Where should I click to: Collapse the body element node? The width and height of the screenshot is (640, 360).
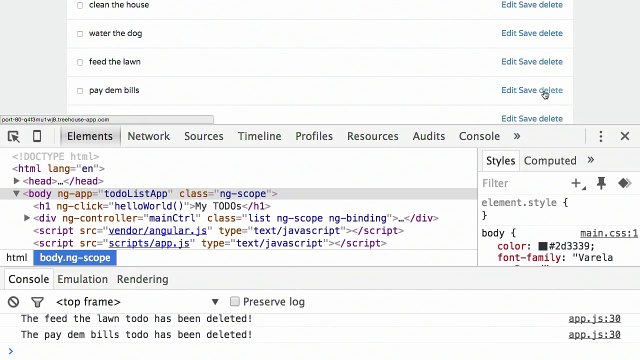(x=16, y=193)
